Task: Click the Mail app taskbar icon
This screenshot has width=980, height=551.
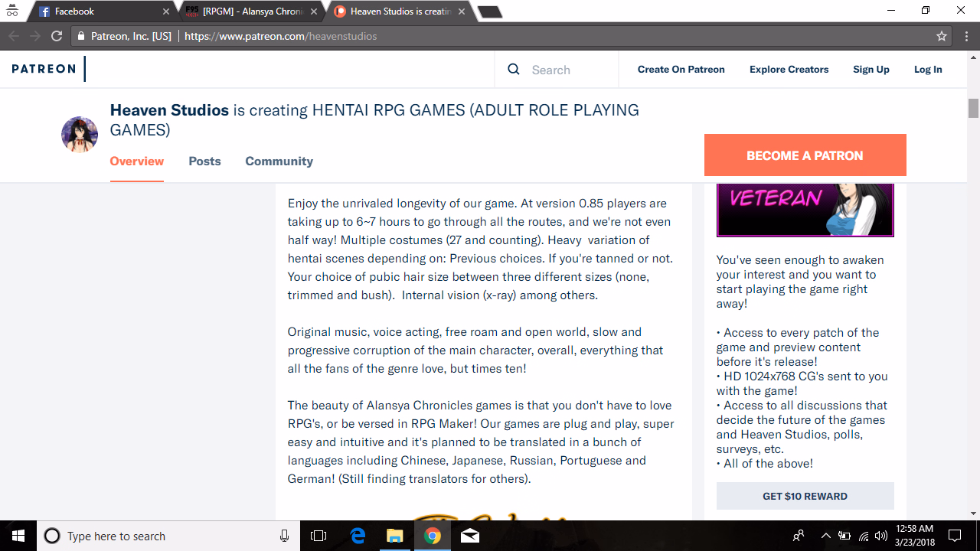Action: coord(470,536)
